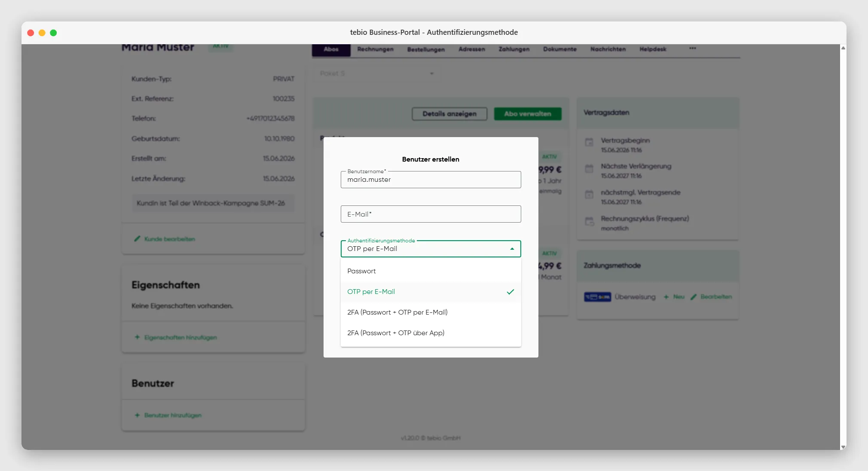Click the scrollbar up arrow
This screenshot has height=471, width=868.
tap(843, 48)
